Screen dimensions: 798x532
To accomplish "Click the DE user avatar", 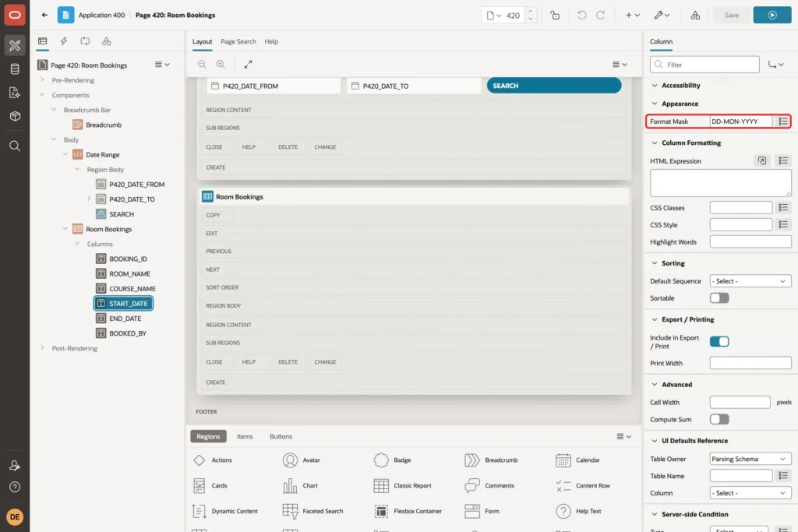I will [15, 516].
